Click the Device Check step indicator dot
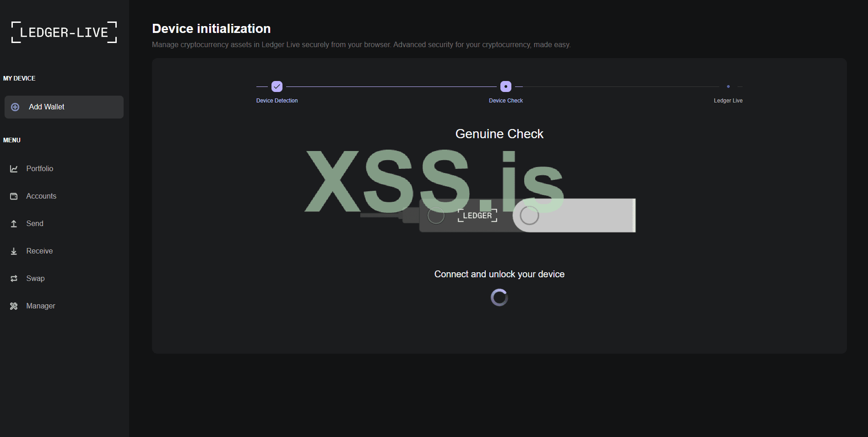The image size is (868, 437). [506, 86]
